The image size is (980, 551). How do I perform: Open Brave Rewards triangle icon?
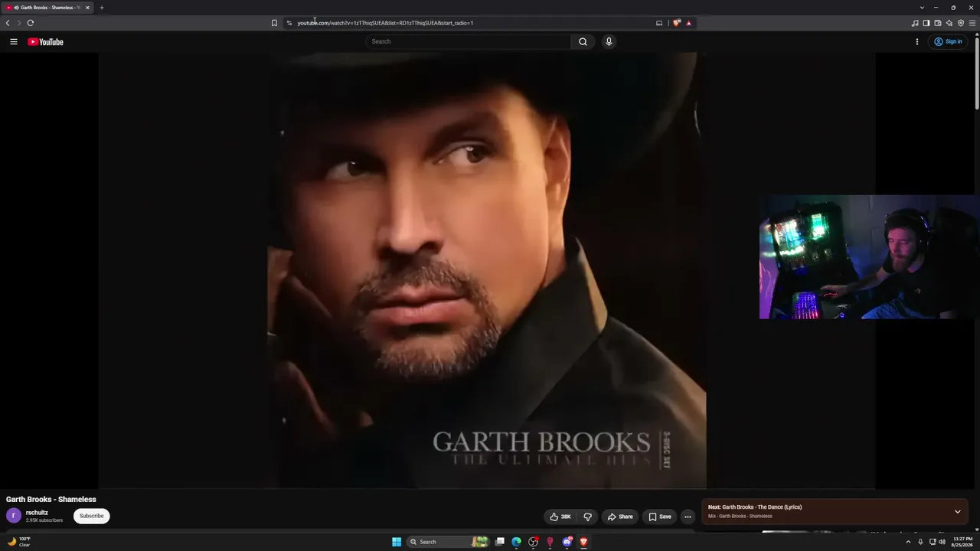tap(688, 23)
